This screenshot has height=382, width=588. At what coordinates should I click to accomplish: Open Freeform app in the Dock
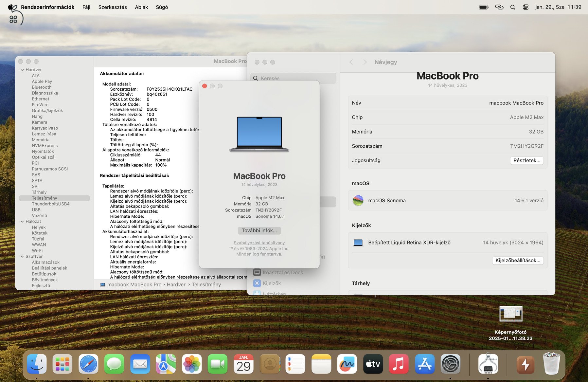click(x=347, y=364)
